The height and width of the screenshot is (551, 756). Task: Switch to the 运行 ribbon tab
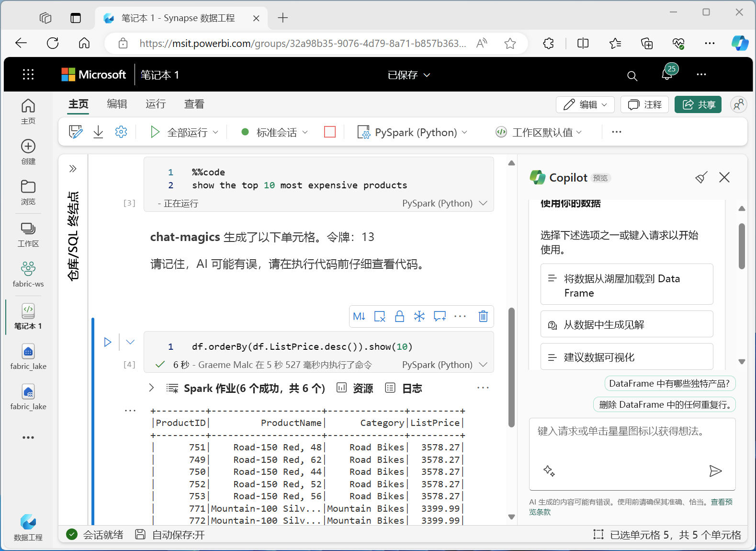[156, 104]
